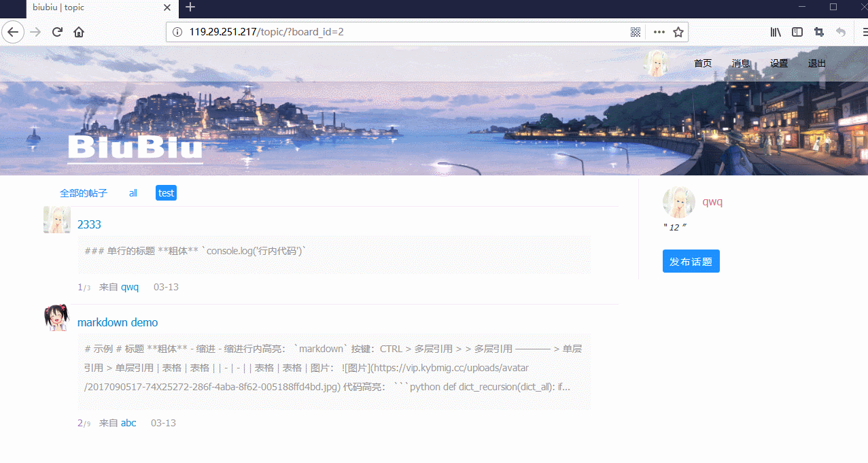Click the 2/9 reply count for markdown demo
Image resolution: width=868 pixels, height=463 pixels.
84,423
